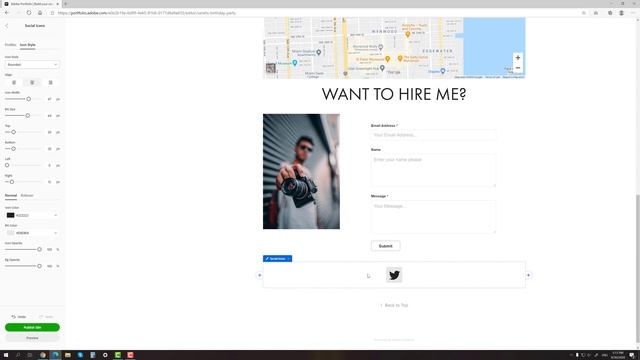Click the taskbar search icon
The height and width of the screenshot is (360, 640).
[18, 355]
